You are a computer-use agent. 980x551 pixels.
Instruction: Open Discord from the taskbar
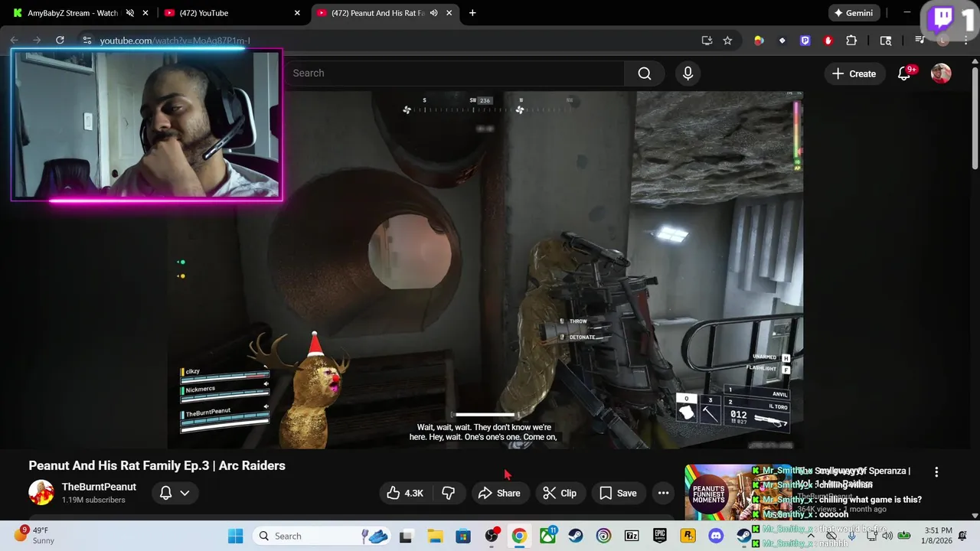(716, 536)
